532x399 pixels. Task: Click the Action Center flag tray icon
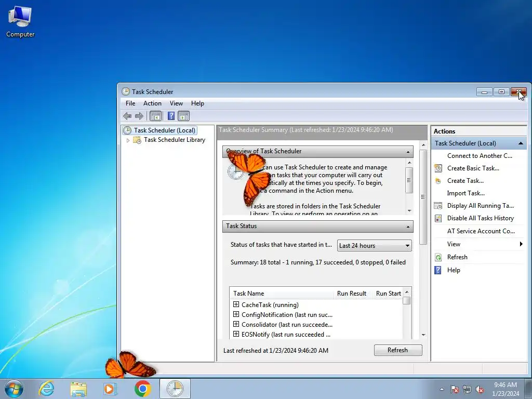tap(454, 389)
